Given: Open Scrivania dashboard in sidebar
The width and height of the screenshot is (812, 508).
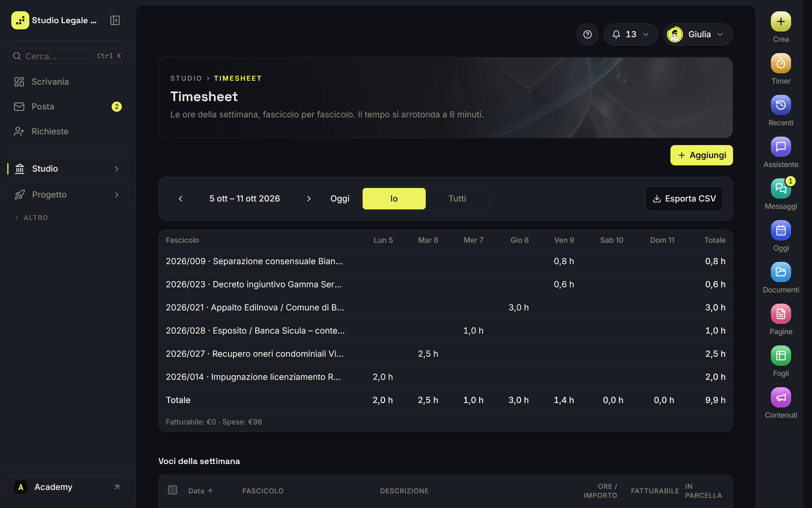Looking at the screenshot, I should [x=68, y=82].
